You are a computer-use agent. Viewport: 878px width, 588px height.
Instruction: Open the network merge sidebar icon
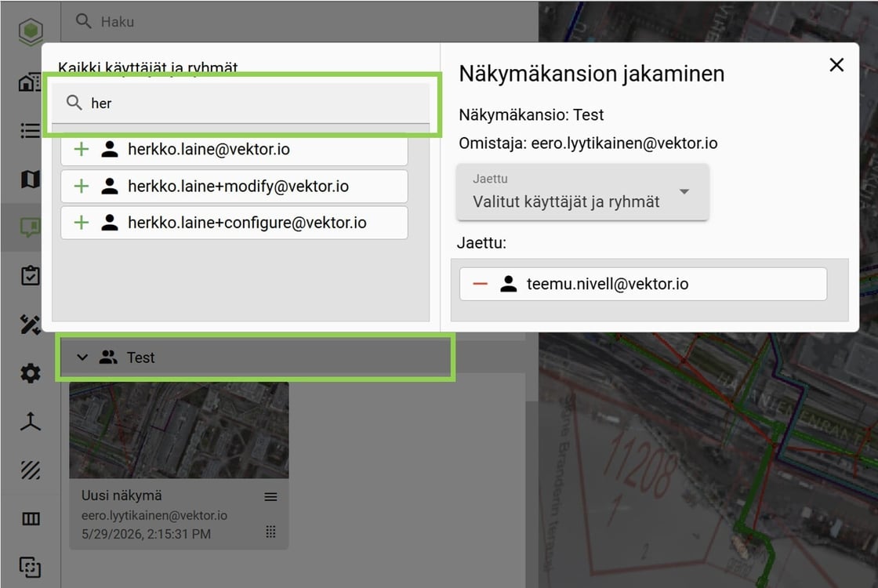pos(31,422)
